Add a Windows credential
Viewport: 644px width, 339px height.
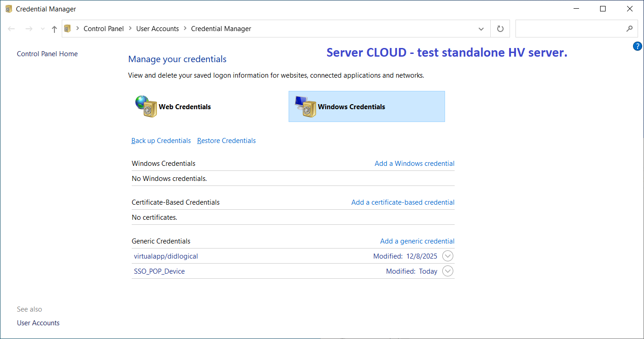click(x=414, y=164)
